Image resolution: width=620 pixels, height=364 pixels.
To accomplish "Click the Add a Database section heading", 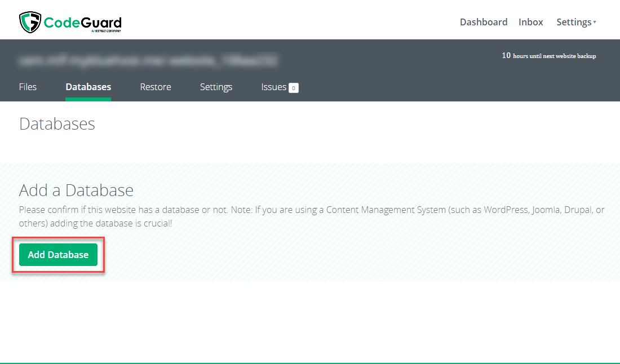I will 76,190.
